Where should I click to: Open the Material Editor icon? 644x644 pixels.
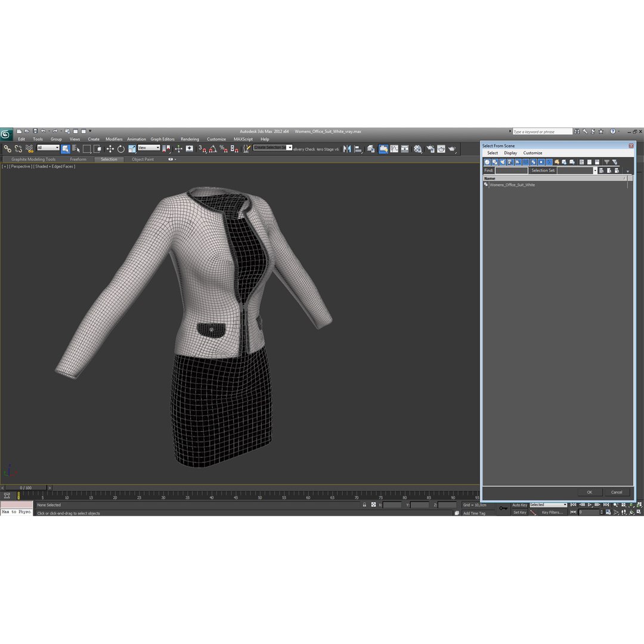coord(417,148)
